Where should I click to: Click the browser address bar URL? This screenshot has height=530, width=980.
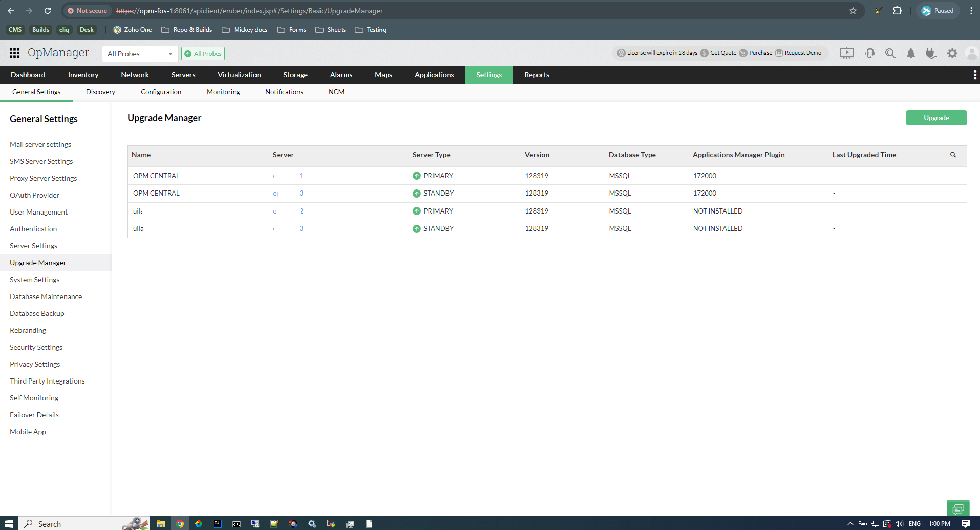(249, 11)
